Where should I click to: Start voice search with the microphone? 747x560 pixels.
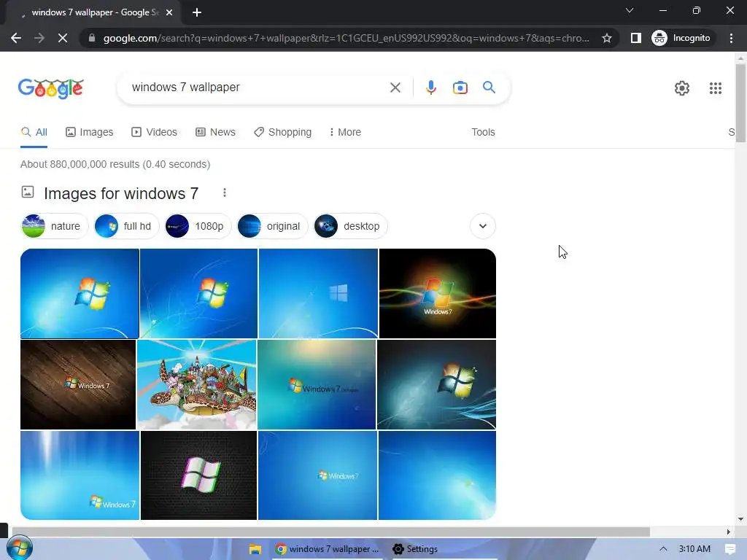431,87
